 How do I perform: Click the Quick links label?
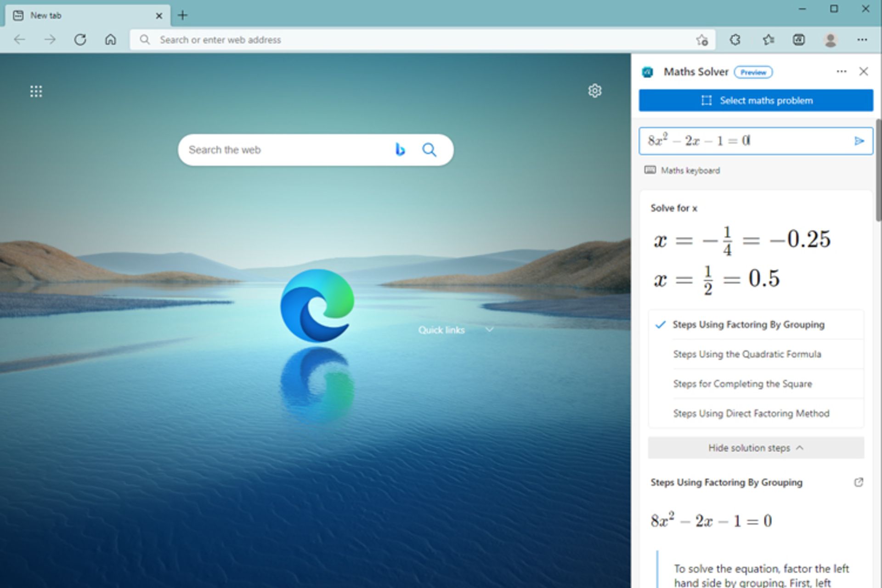point(441,330)
